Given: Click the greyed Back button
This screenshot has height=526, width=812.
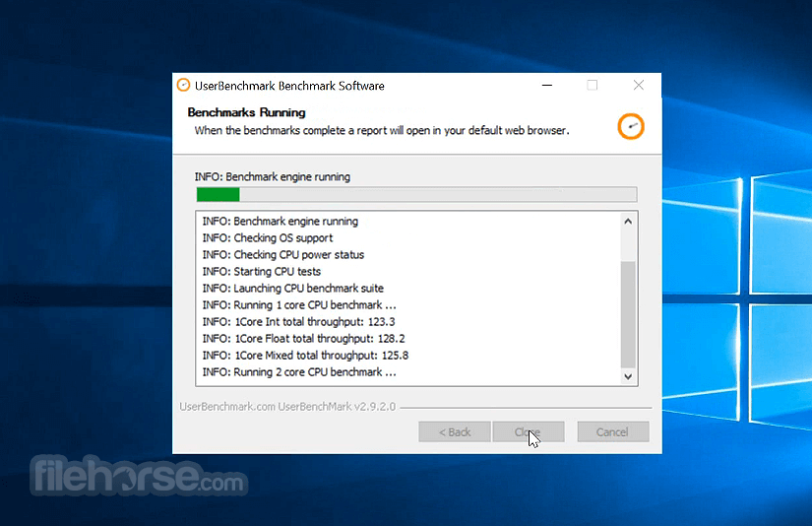Looking at the screenshot, I should pyautogui.click(x=454, y=431).
